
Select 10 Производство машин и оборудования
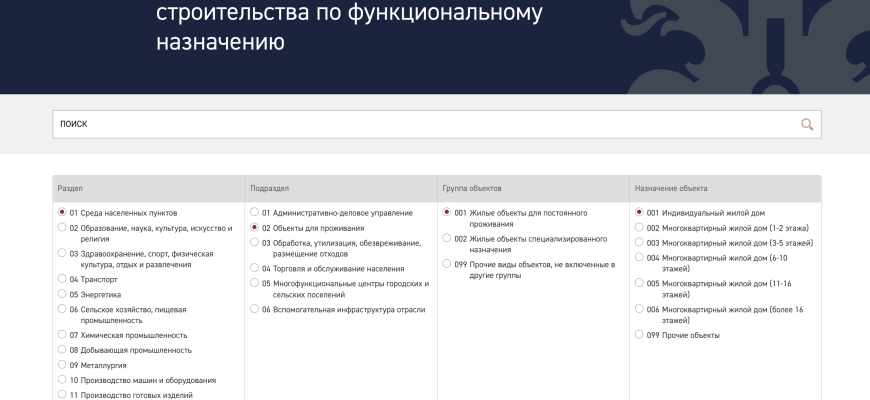tap(63, 380)
